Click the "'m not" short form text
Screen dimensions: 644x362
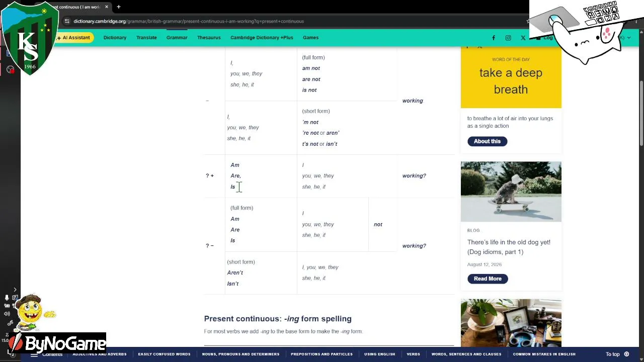pos(310,122)
